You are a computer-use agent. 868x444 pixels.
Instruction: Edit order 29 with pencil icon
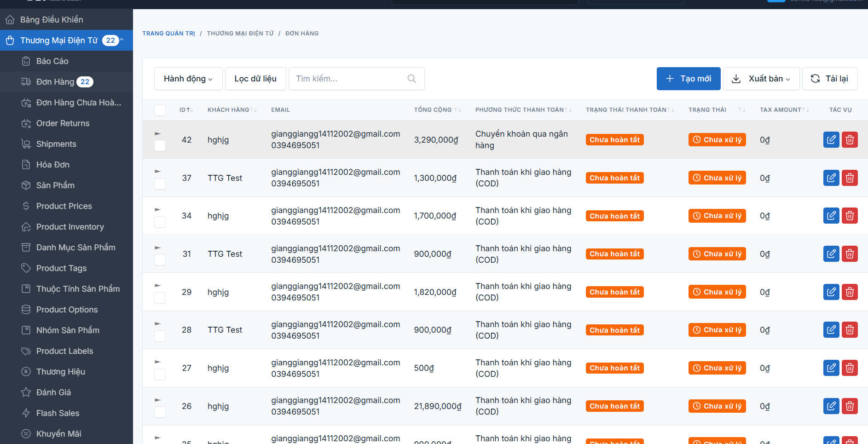point(831,292)
